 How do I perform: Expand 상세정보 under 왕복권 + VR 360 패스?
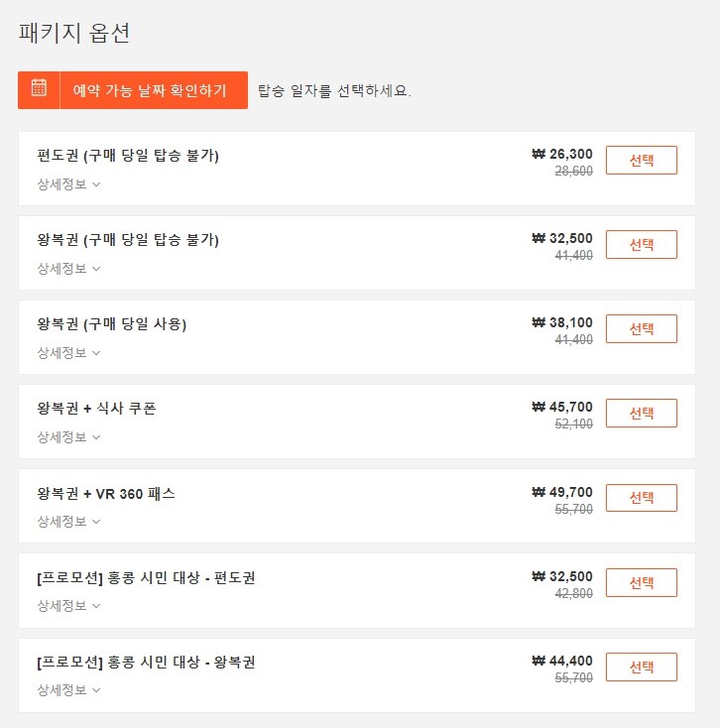point(68,522)
